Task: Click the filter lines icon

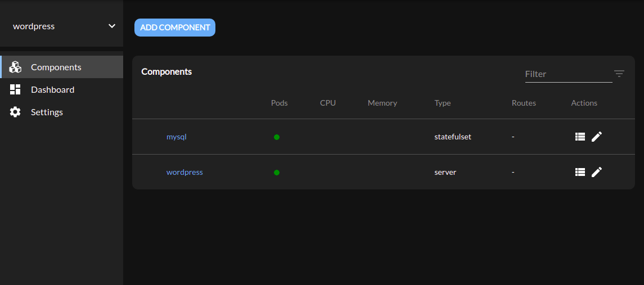Action: click(619, 74)
